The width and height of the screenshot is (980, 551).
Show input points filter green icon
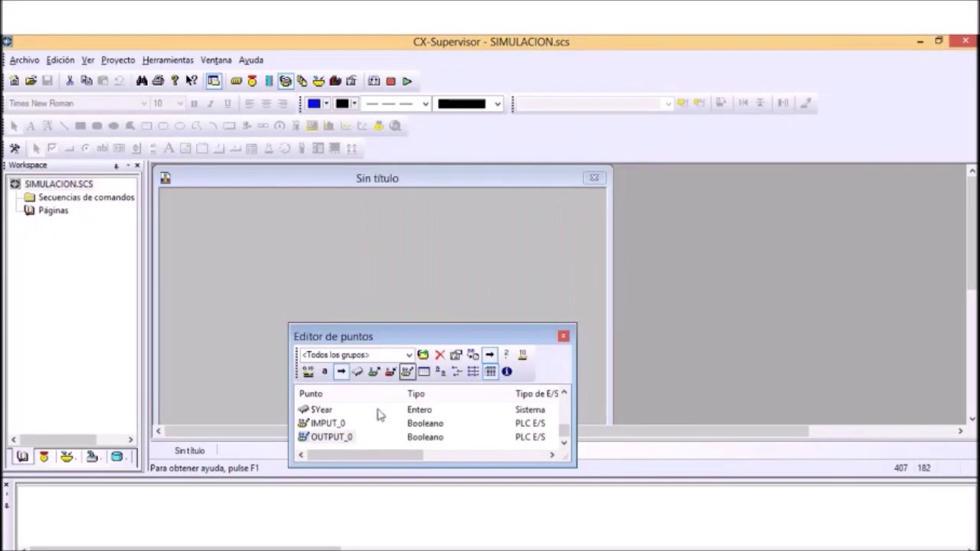point(374,372)
